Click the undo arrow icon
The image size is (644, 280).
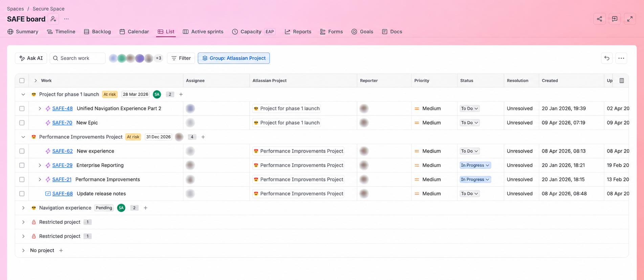click(x=607, y=58)
